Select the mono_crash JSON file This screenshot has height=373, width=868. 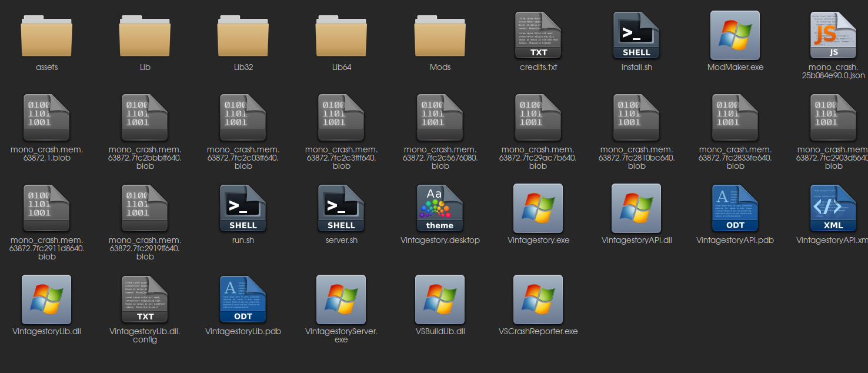[x=833, y=36]
